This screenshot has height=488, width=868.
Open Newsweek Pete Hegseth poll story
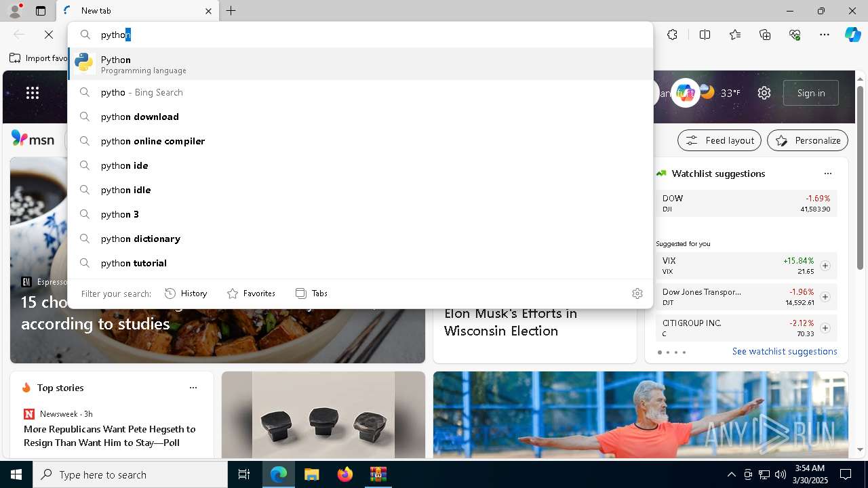[x=110, y=436]
